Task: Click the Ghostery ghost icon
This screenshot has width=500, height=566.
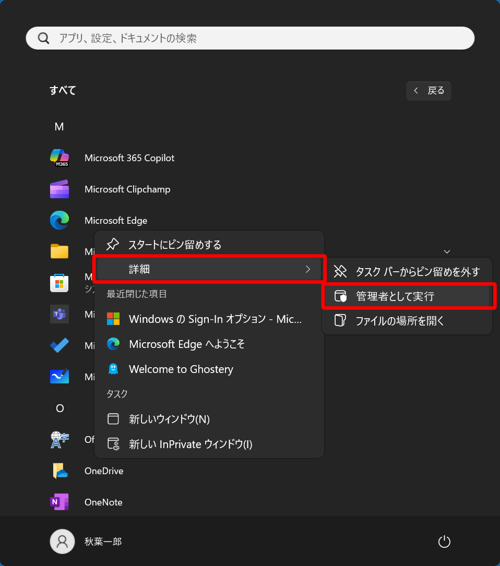Action: coord(113,369)
